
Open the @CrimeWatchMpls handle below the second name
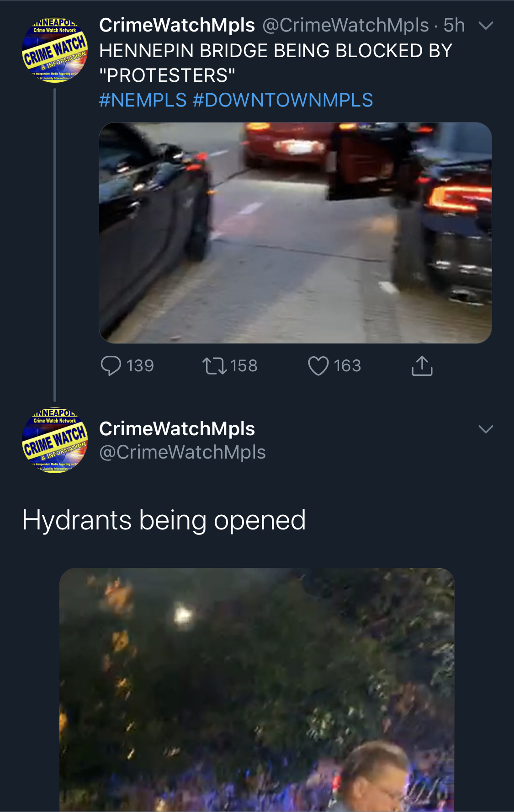pos(182,452)
